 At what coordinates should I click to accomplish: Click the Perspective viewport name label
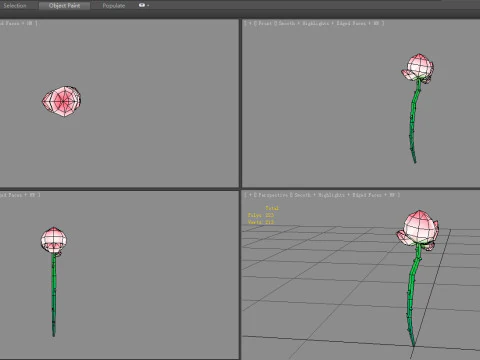point(273,195)
